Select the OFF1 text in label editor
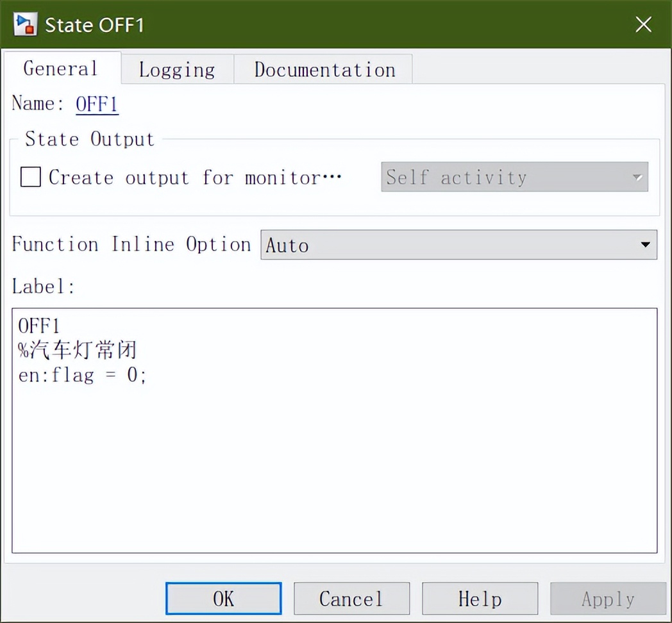This screenshot has height=623, width=672. coord(39,326)
